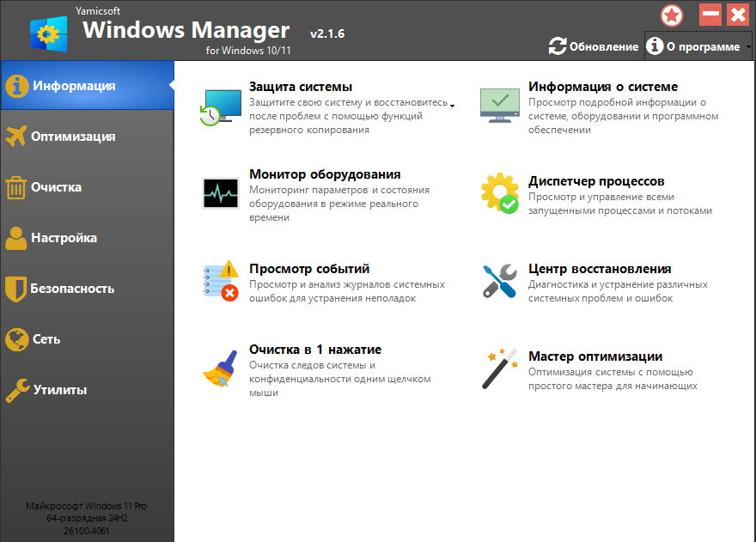The width and height of the screenshot is (756, 542).
Task: Click the Майкрософт Windows 11 Pro text
Action: [86, 506]
